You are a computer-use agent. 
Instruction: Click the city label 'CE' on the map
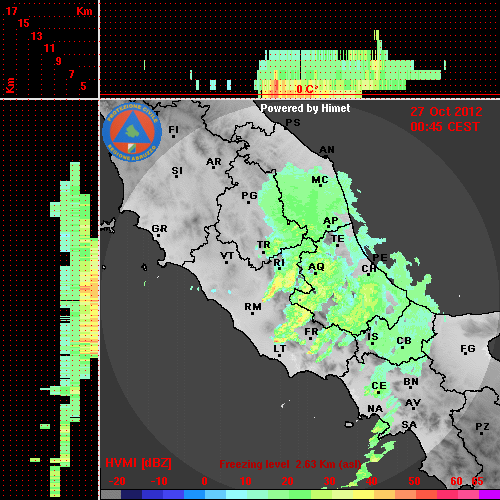point(379,386)
